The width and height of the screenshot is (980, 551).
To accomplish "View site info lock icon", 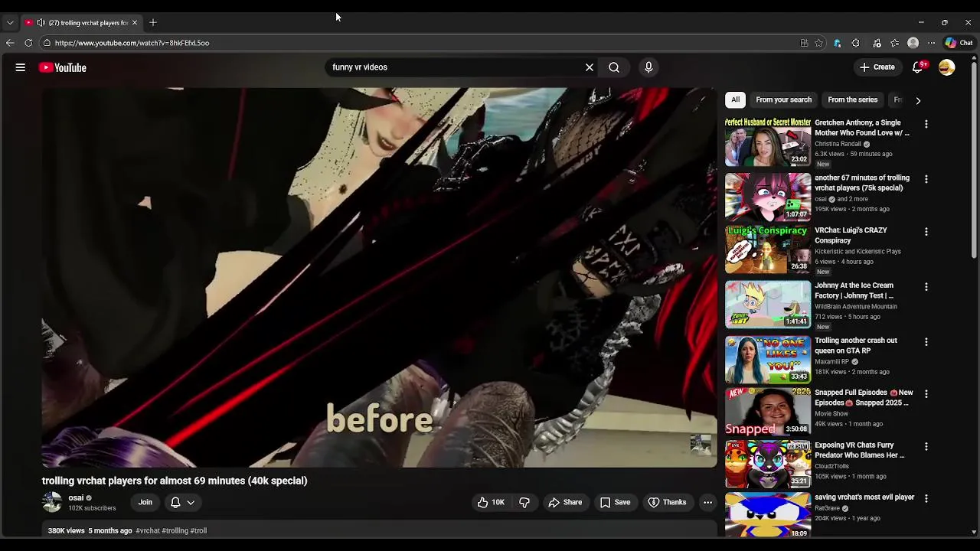I will [x=47, y=43].
